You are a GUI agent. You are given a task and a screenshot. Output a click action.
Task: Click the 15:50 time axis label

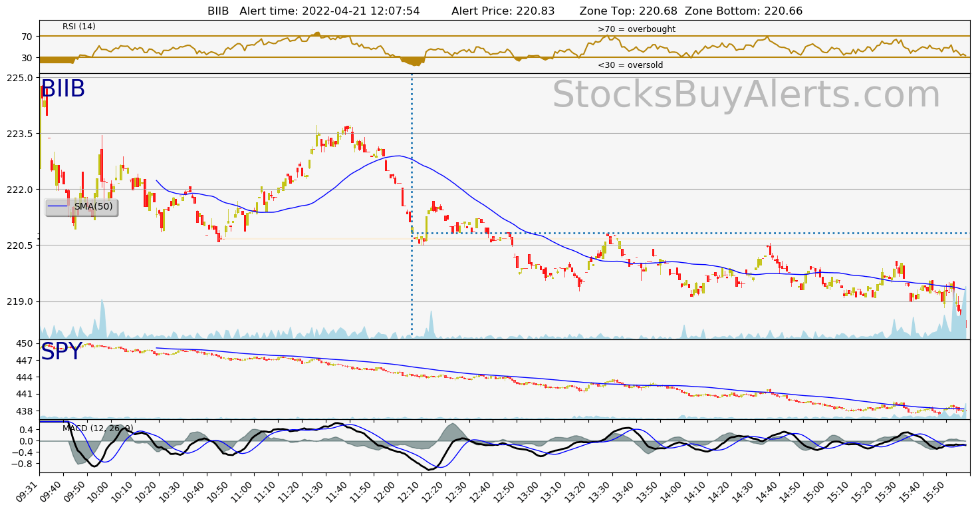[x=937, y=490]
